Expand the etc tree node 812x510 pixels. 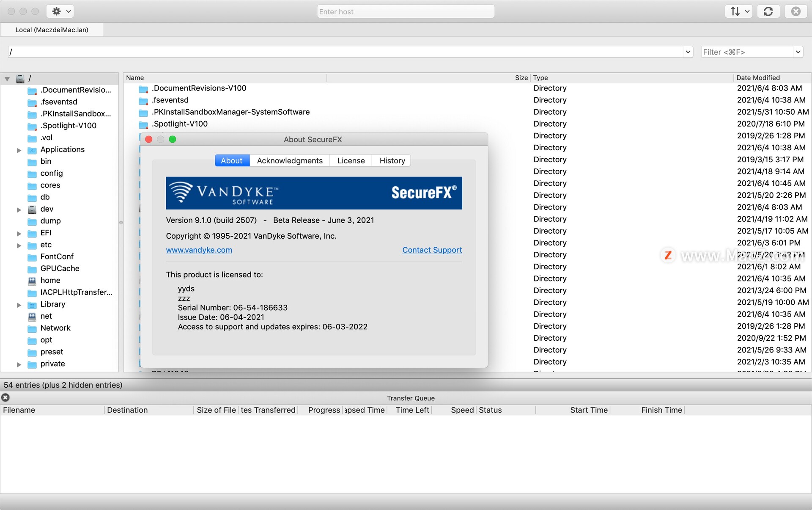point(19,245)
